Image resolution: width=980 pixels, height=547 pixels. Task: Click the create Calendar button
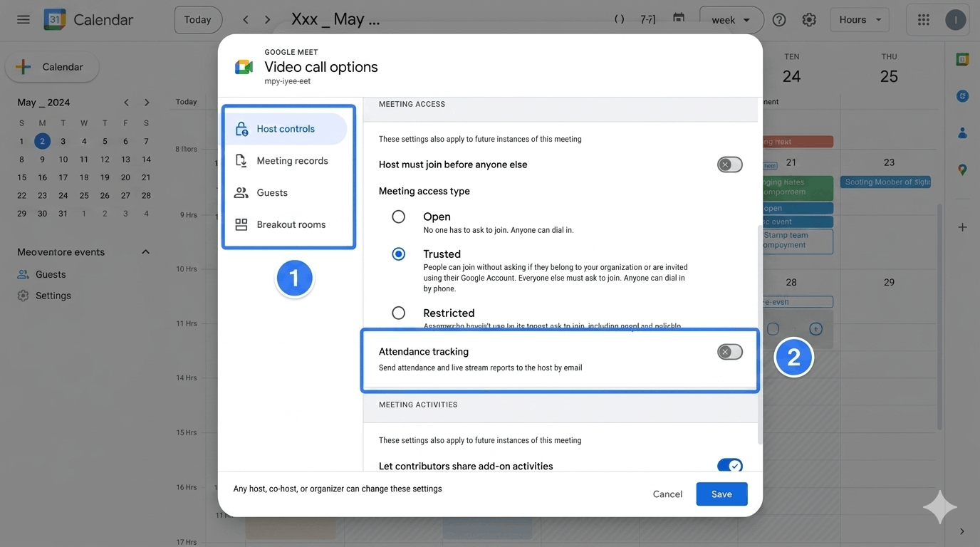click(52, 67)
